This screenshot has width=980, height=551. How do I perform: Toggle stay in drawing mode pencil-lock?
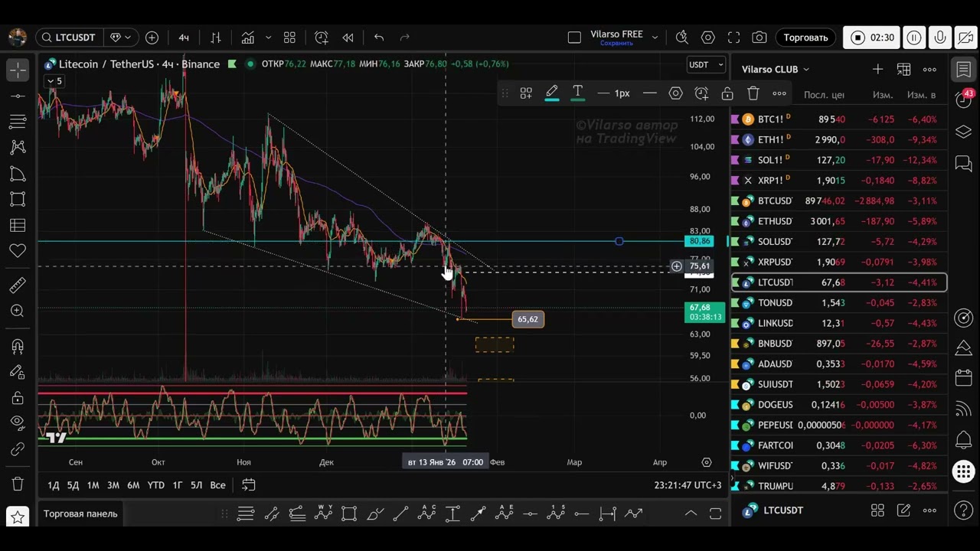point(18,372)
